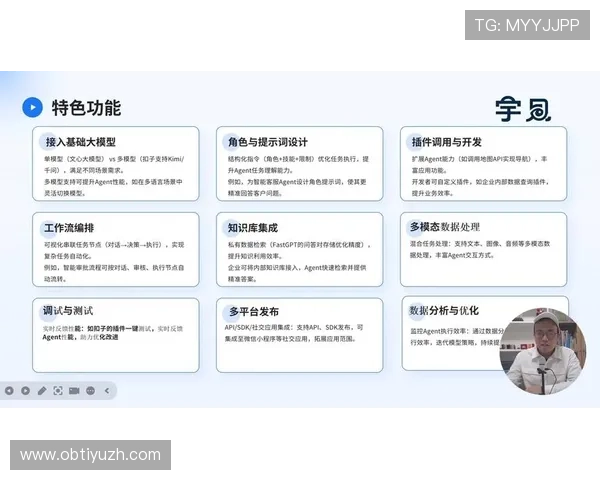Viewport: 600px width, 480px height.
Task: Go to previous slide in presenter toolbar
Action: click(x=9, y=391)
